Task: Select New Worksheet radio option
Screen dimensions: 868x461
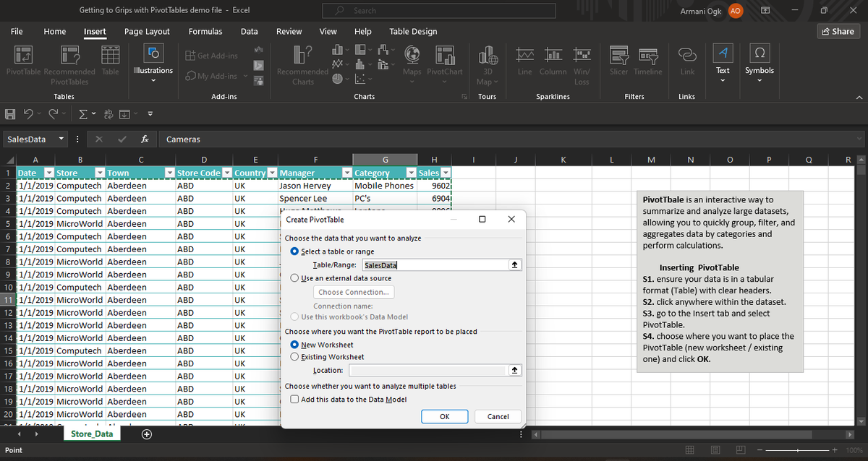Action: tap(294, 345)
